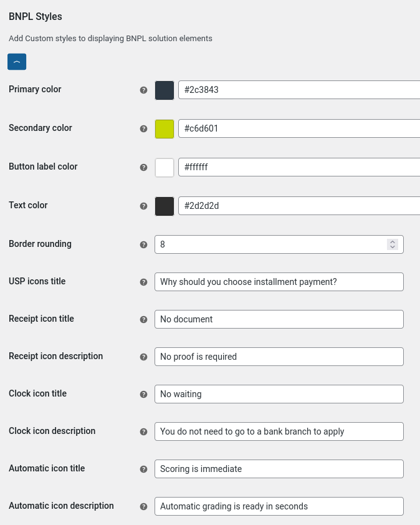Open the Secondary color yellow-green swatch
Screen dimensions: 420x525
165,128
